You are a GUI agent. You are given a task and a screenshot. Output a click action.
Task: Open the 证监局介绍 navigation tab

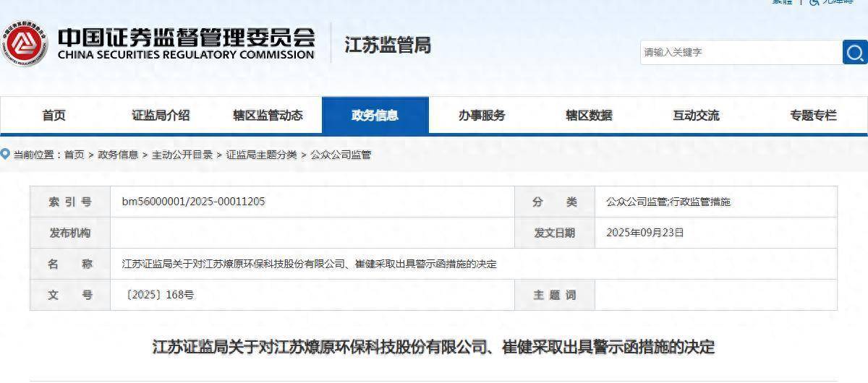161,115
